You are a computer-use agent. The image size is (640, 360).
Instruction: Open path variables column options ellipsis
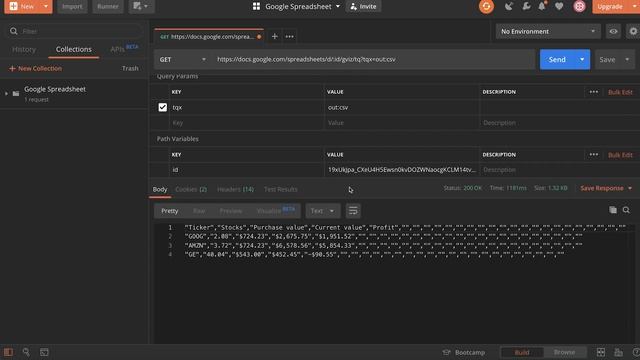pyautogui.click(x=593, y=155)
